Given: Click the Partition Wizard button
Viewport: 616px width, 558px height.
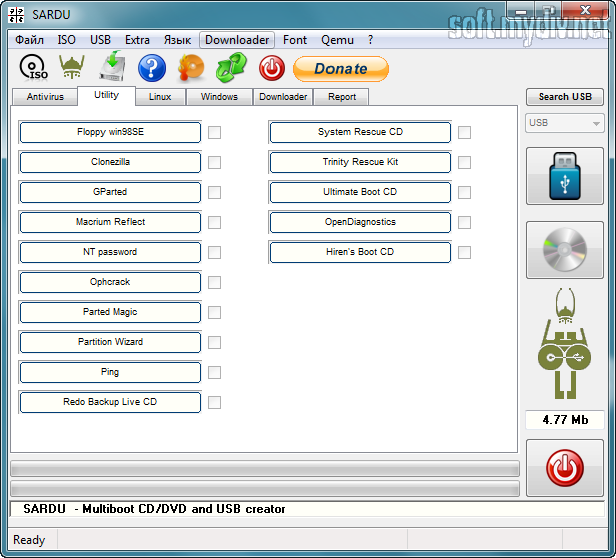Looking at the screenshot, I should click(x=110, y=342).
